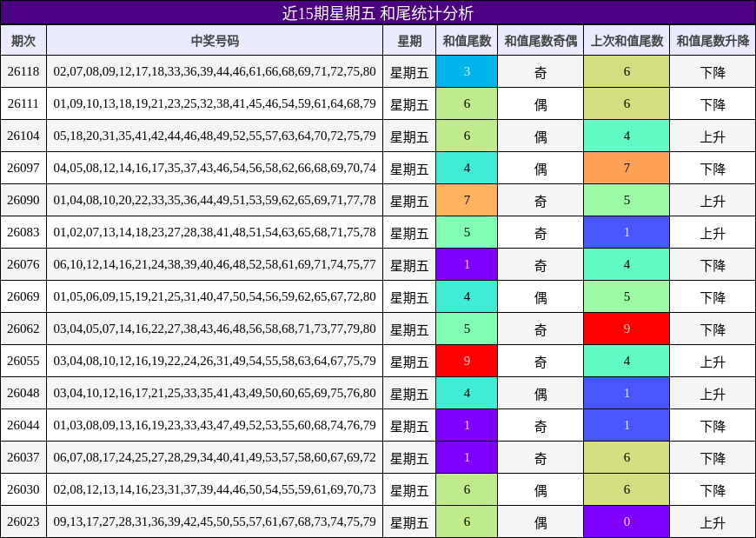756x538 pixels.
Task: Click winning numbers of period 26030
Action: tap(215, 489)
